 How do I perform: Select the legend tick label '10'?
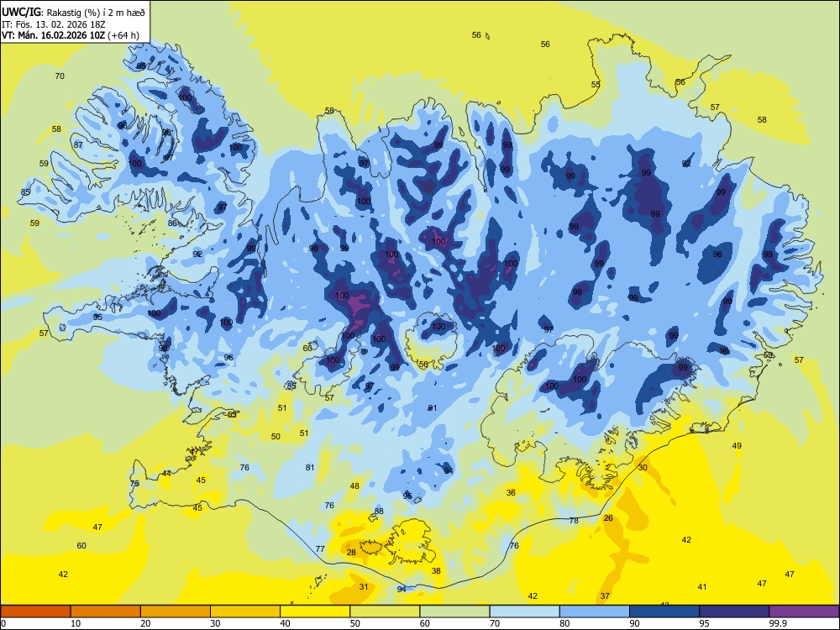(76, 623)
